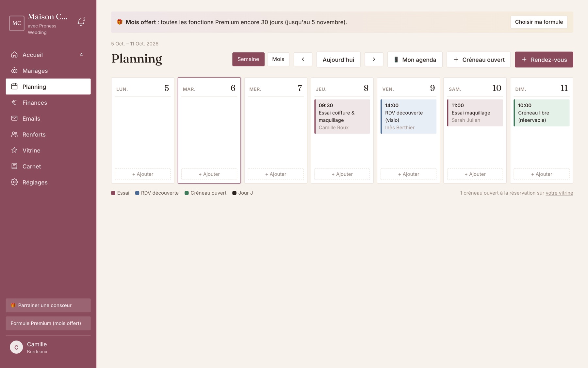Image resolution: width=588 pixels, height=368 pixels.
Task: Add an event on Wednesday 7
Action: tap(276, 174)
